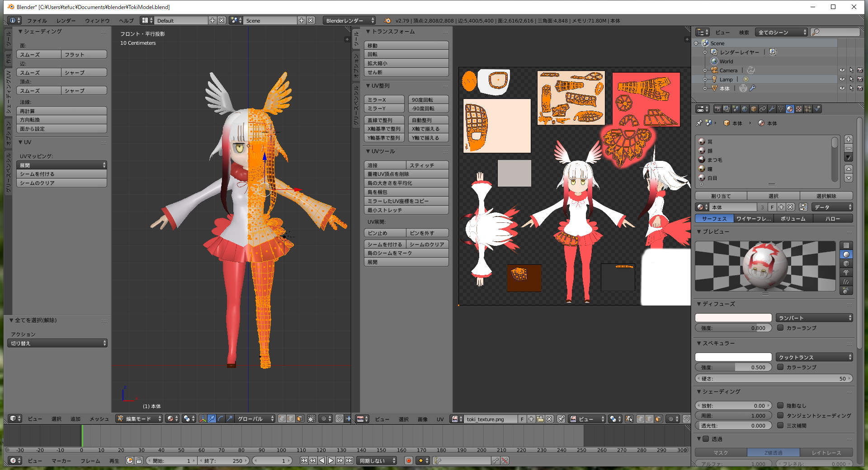Toggle the 3D manipulator axis icon
868x470 pixels.
203,419
